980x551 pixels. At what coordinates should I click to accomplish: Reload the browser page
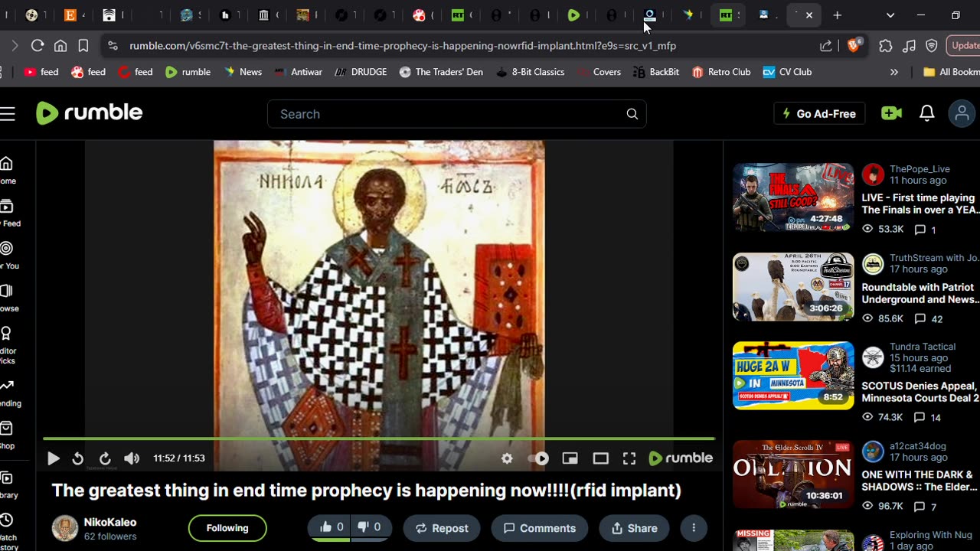pos(37,46)
